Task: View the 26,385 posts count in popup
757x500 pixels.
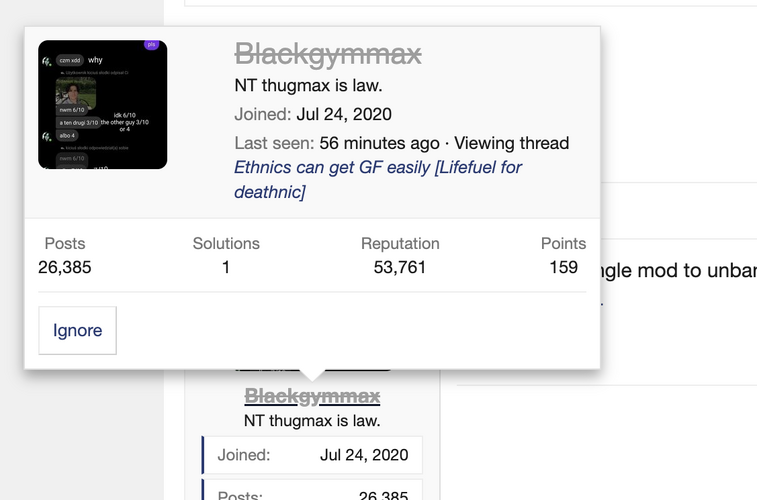Action: [x=65, y=267]
